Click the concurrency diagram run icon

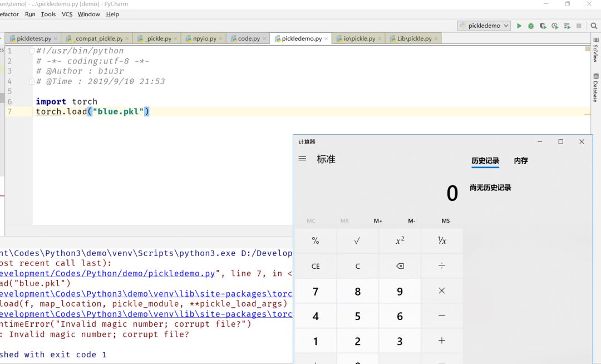(x=567, y=26)
